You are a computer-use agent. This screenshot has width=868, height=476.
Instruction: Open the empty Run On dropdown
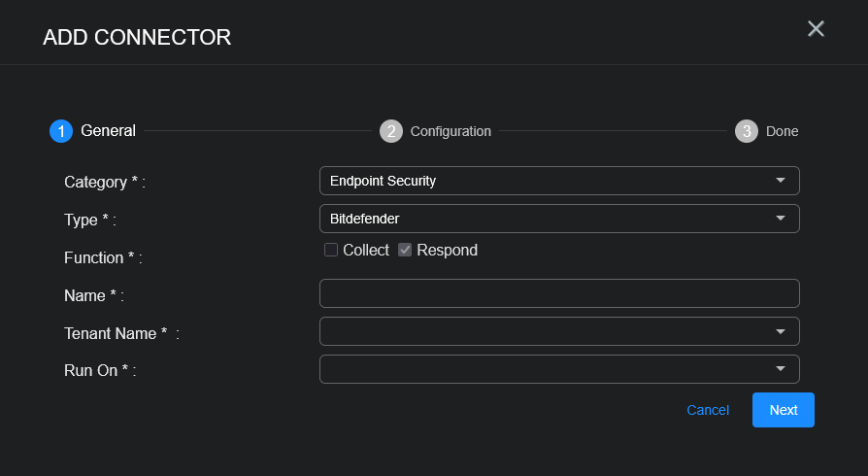[544, 369]
